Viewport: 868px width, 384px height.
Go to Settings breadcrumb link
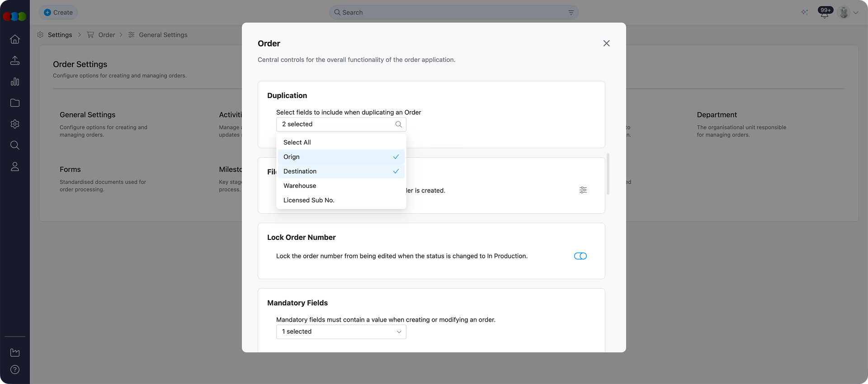[60, 35]
